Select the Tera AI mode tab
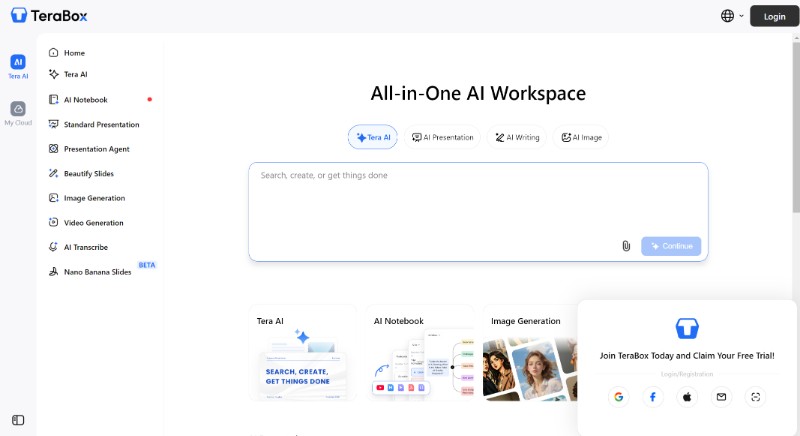The image size is (800, 436). tap(372, 137)
